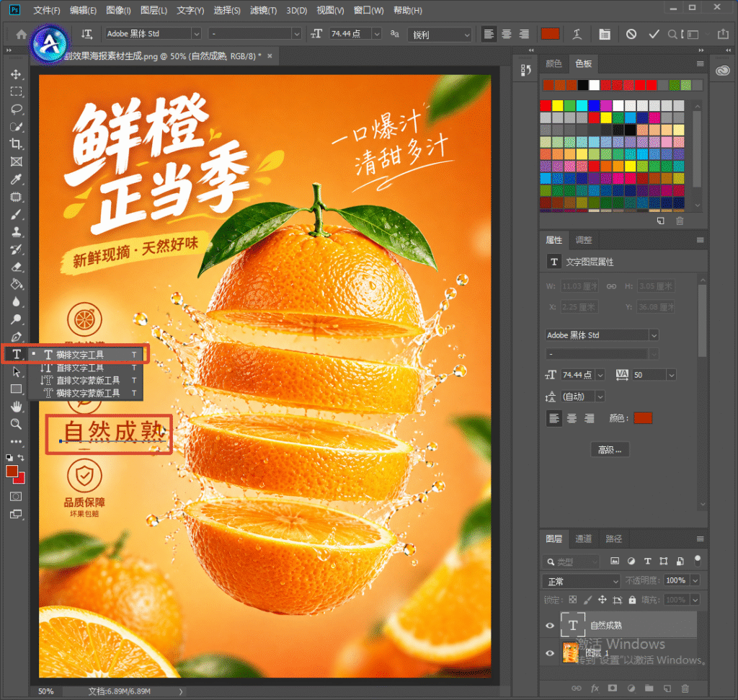Click zoom level 50% field in status bar

[46, 691]
